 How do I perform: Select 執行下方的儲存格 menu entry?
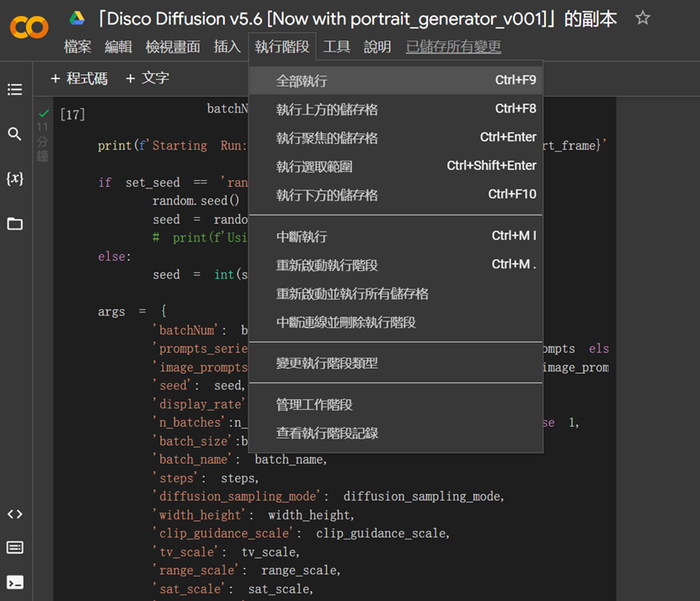click(x=396, y=195)
